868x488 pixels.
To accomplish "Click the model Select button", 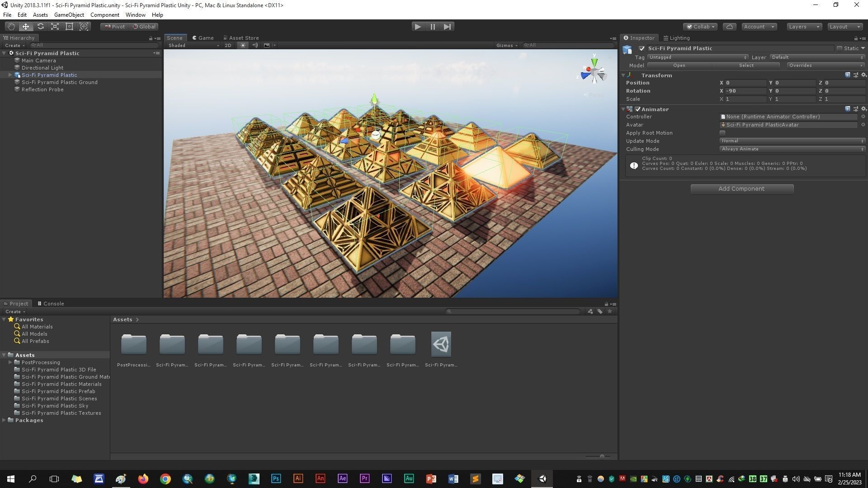I will point(746,66).
